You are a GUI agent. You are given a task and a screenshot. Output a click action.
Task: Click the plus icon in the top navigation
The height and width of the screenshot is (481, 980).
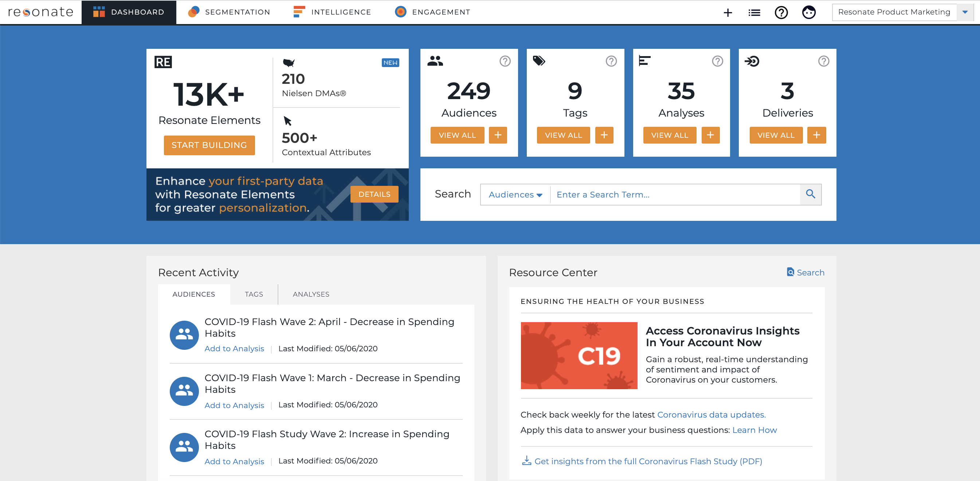(x=728, y=12)
